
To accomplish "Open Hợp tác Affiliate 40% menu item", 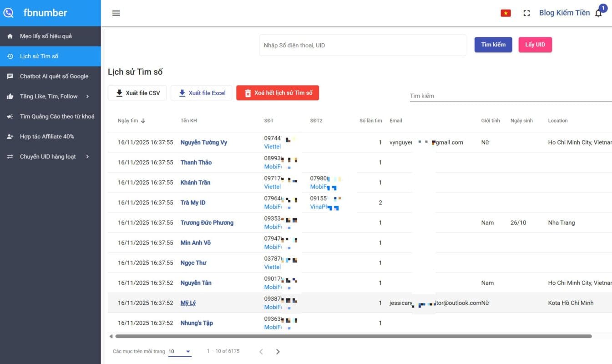I will pyautogui.click(x=51, y=136).
